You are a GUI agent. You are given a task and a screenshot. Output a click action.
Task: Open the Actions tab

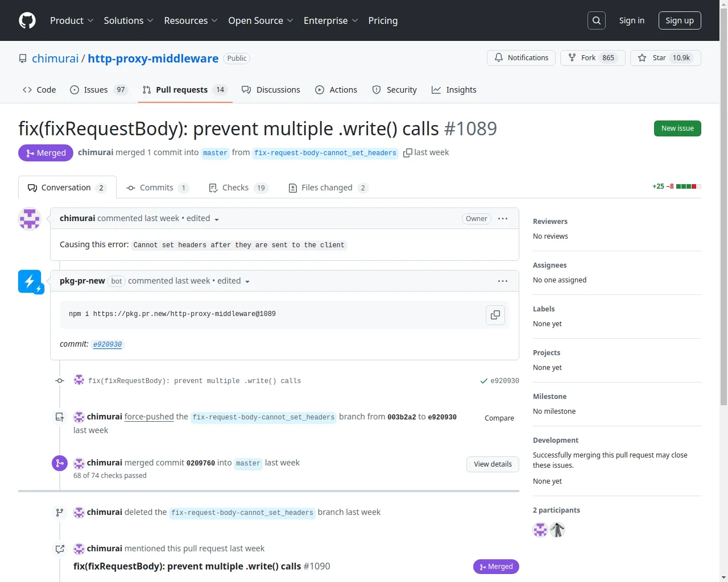(x=336, y=90)
